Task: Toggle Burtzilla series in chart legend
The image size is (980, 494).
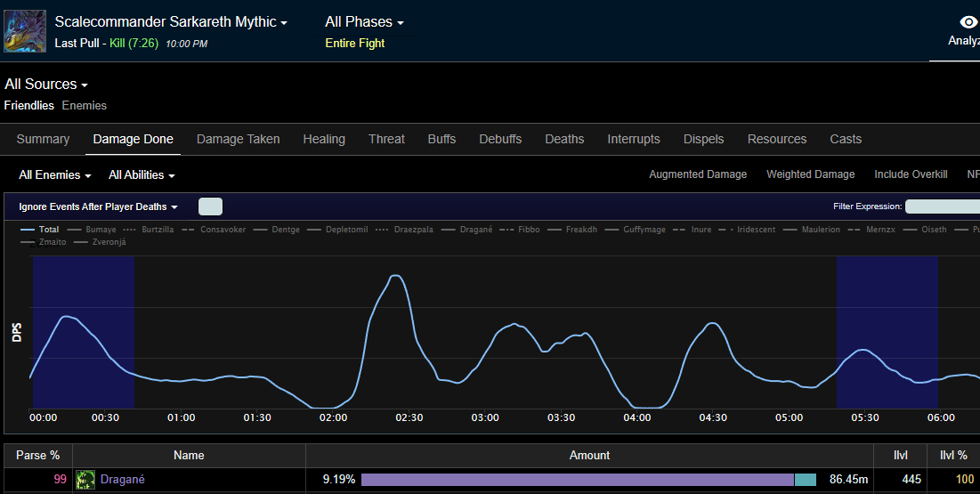Action: tap(149, 230)
